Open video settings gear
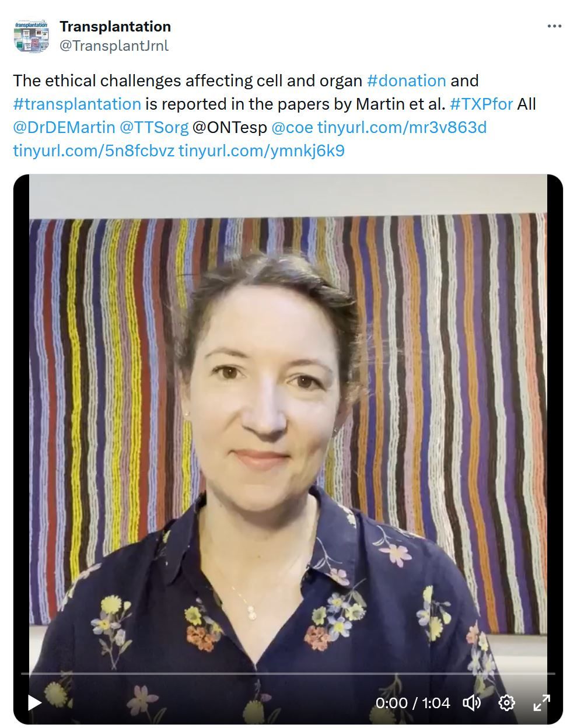This screenshot has width=570, height=728. (x=506, y=702)
